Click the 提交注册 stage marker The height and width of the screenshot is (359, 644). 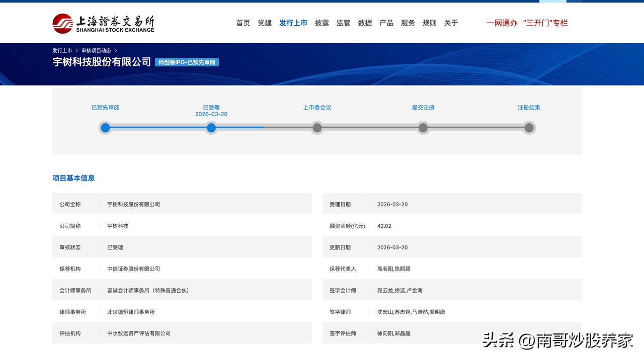click(423, 128)
